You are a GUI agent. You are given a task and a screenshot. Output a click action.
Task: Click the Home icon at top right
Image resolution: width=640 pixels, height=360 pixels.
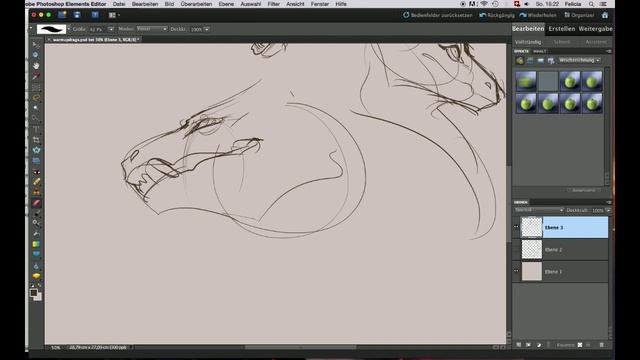click(604, 15)
